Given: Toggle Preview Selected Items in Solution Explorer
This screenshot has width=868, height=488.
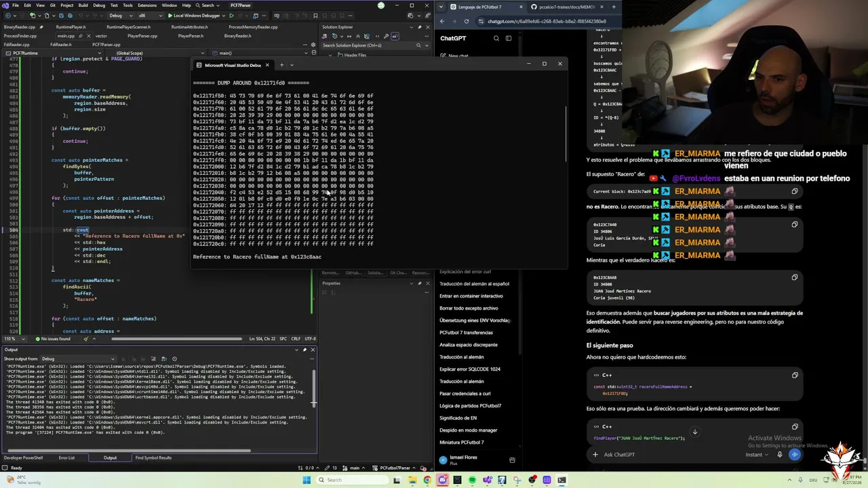Looking at the screenshot, I should point(395,36).
